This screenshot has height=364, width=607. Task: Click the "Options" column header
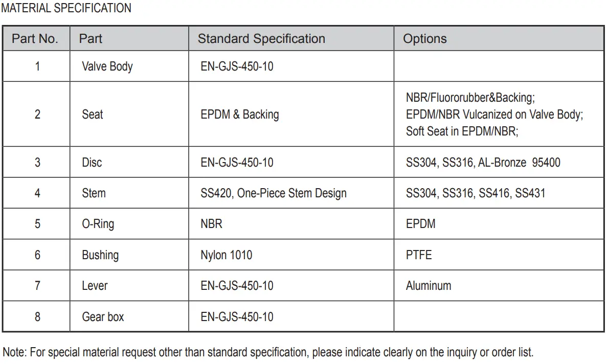point(424,39)
